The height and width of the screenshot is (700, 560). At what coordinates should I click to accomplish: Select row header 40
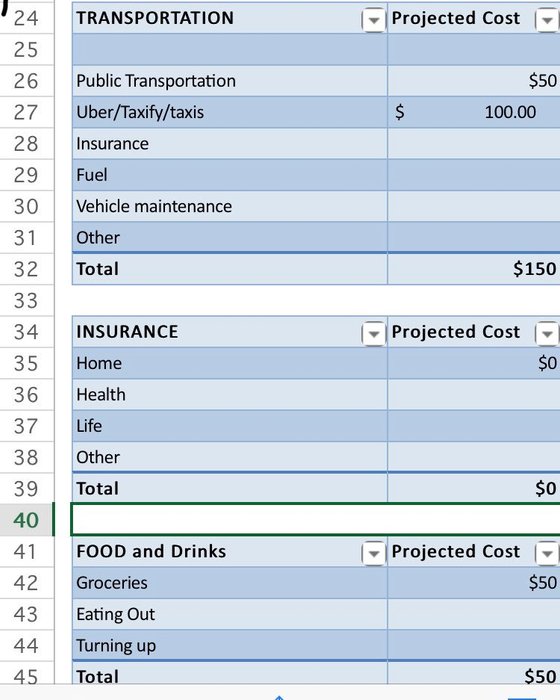pyautogui.click(x=26, y=520)
